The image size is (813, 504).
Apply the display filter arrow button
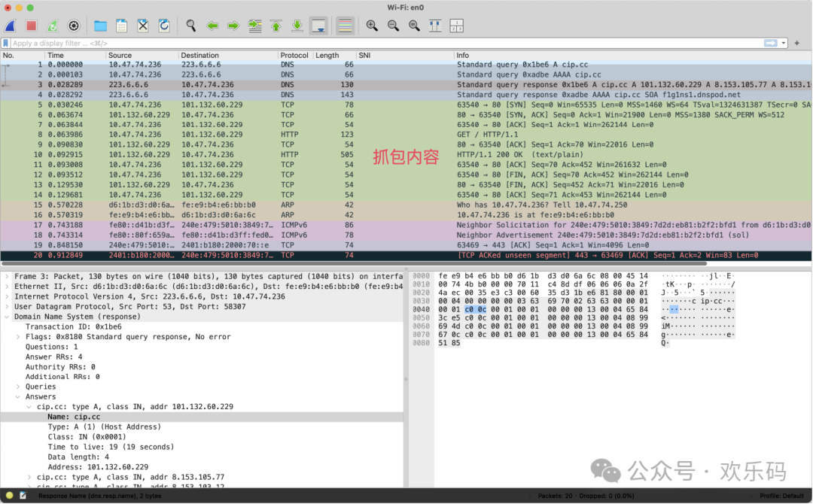(x=771, y=44)
